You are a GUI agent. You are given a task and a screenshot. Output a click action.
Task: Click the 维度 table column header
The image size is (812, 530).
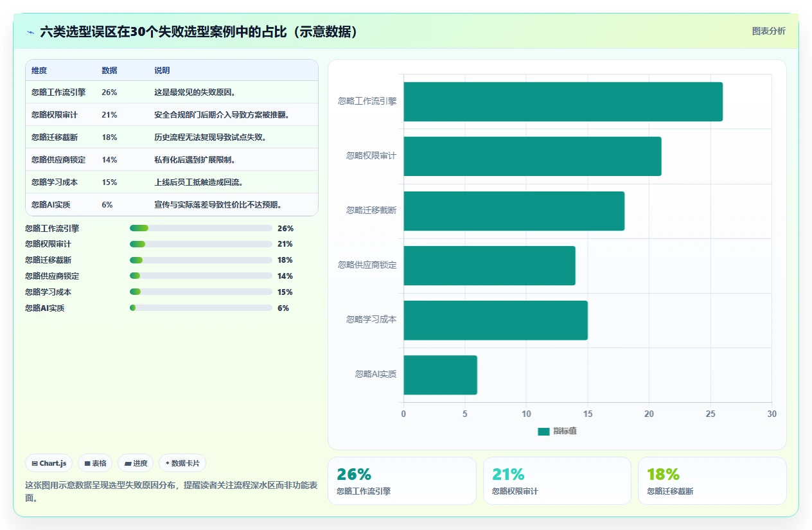[x=39, y=71]
